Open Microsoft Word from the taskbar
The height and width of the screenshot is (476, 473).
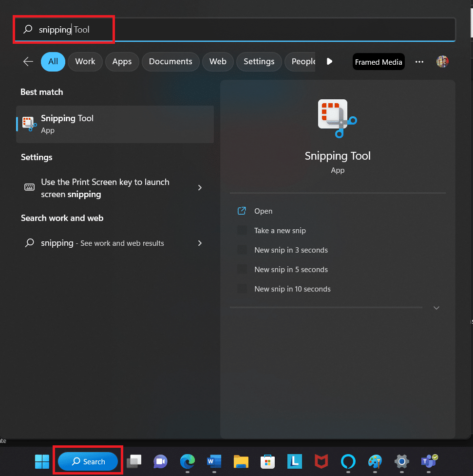click(214, 461)
